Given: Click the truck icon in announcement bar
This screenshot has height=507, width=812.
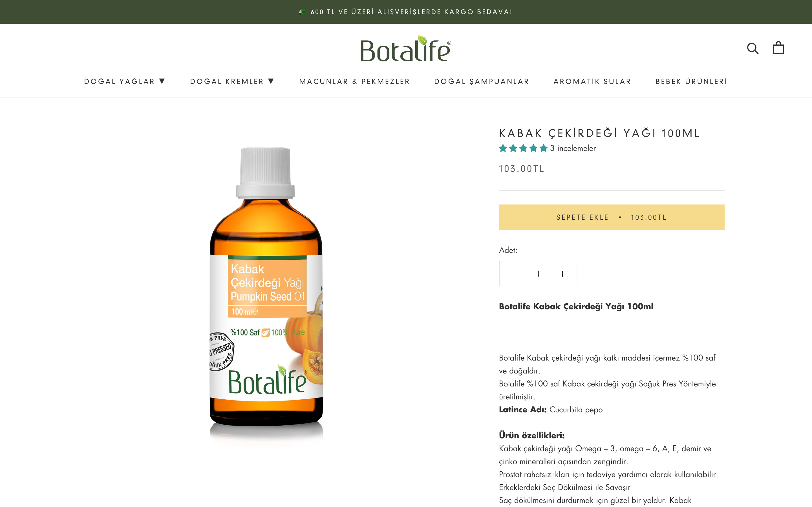Looking at the screenshot, I should [302, 12].
